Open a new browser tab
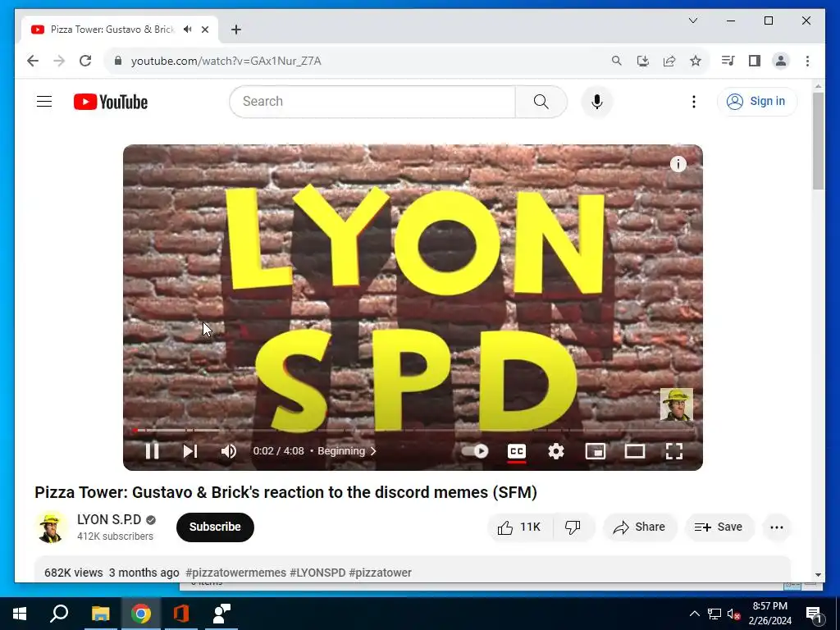 (x=236, y=30)
